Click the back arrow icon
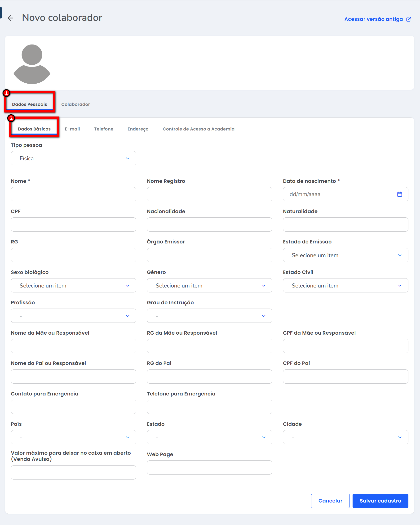The height and width of the screenshot is (525, 420). click(10, 18)
